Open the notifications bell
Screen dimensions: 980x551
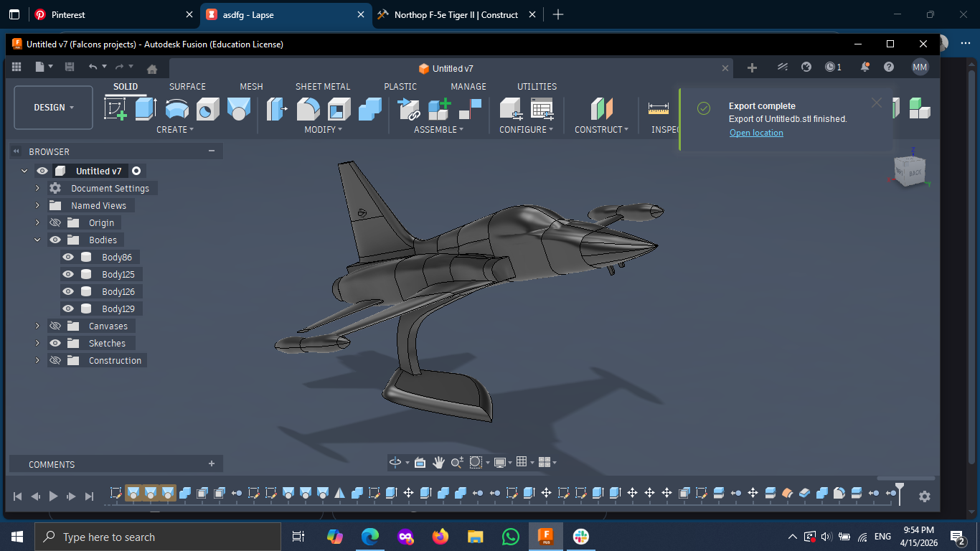coord(865,67)
